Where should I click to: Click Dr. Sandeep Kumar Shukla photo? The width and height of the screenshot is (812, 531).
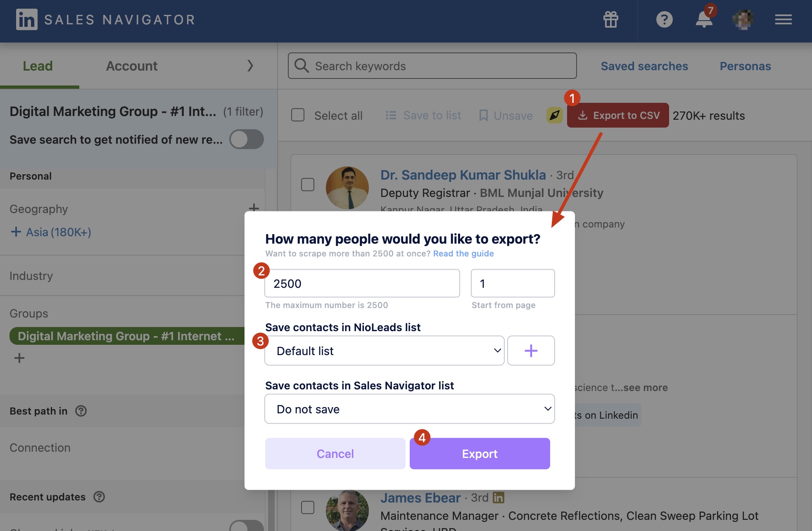(x=347, y=188)
